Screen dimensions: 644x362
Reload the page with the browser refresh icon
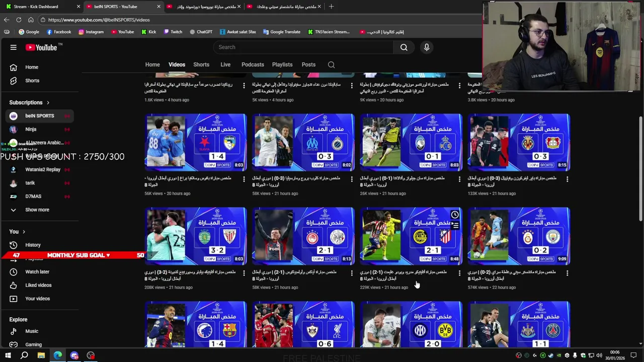click(19, 20)
